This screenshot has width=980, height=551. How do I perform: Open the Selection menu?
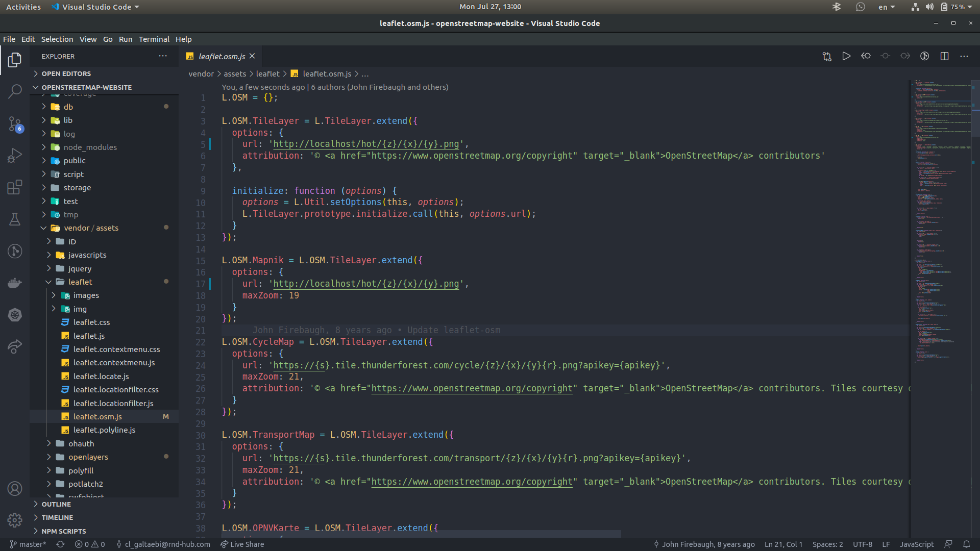point(57,39)
